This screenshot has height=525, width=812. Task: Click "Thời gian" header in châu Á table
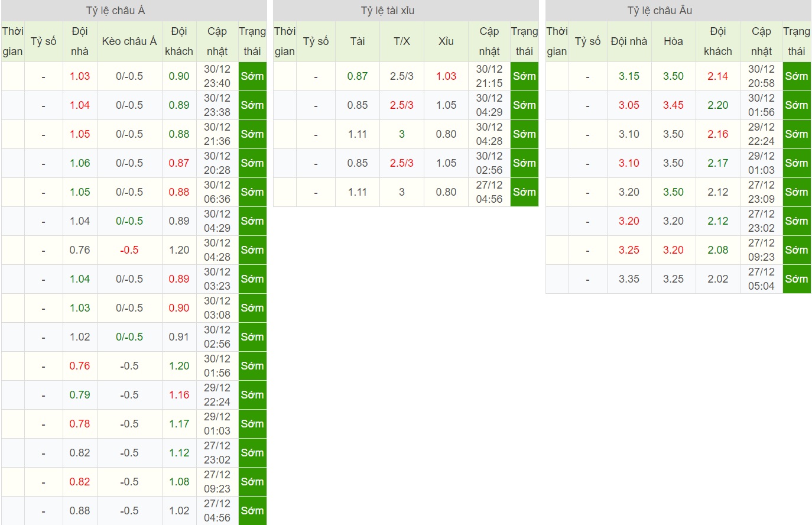click(12, 41)
